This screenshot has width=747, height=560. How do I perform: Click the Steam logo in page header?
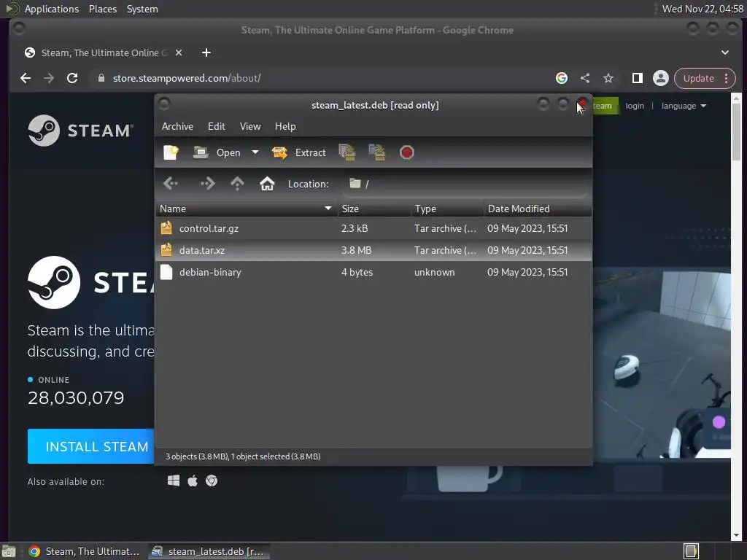tap(80, 130)
